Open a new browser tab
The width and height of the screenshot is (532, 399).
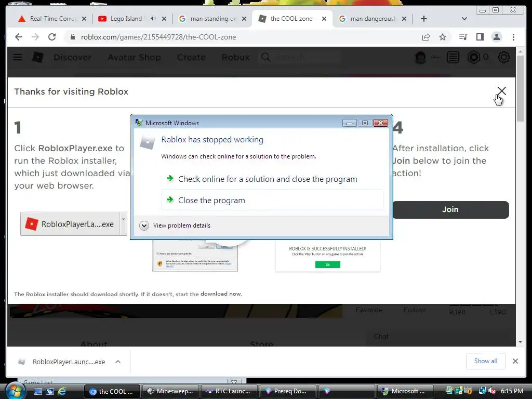424,19
